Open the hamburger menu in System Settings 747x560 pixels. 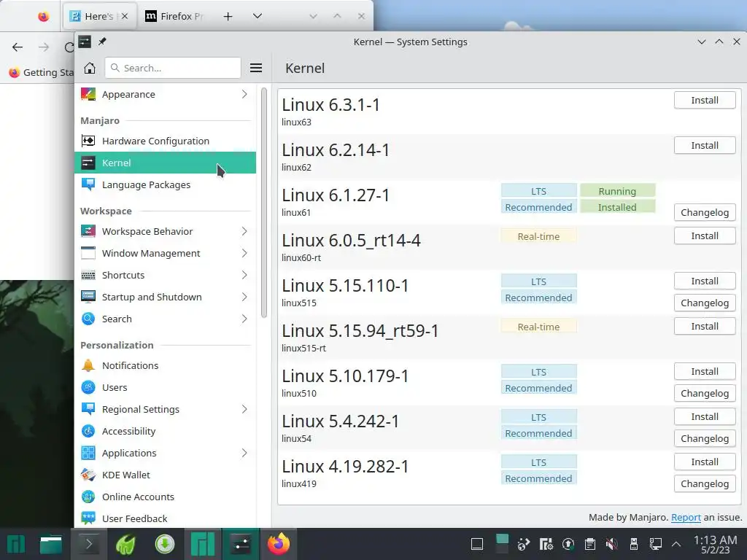[256, 68]
